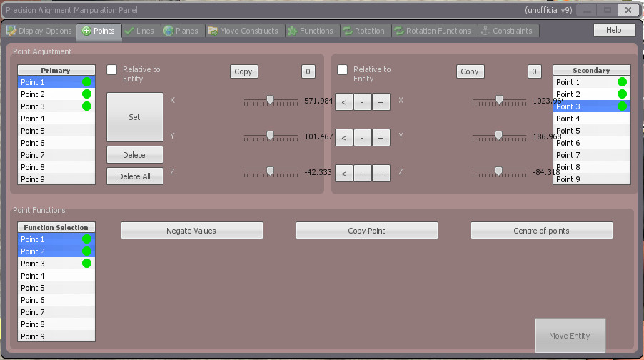This screenshot has height=360, width=644.
Task: Click the Centre of points button
Action: pos(541,231)
